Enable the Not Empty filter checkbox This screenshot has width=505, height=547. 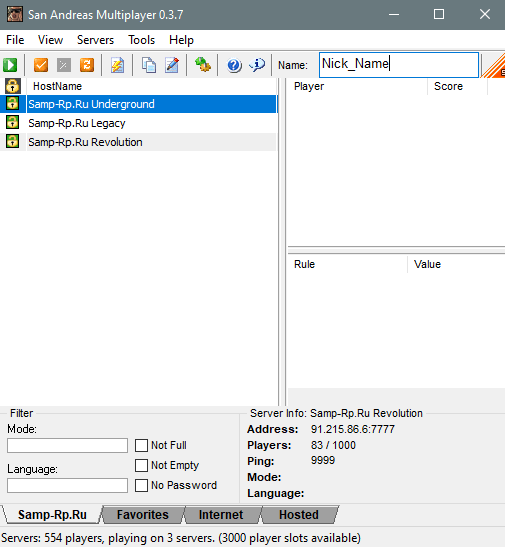141,465
